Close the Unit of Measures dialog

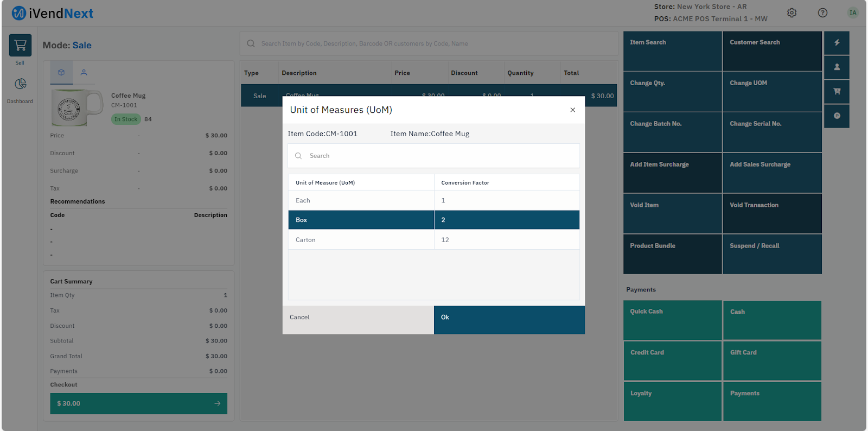click(x=572, y=110)
